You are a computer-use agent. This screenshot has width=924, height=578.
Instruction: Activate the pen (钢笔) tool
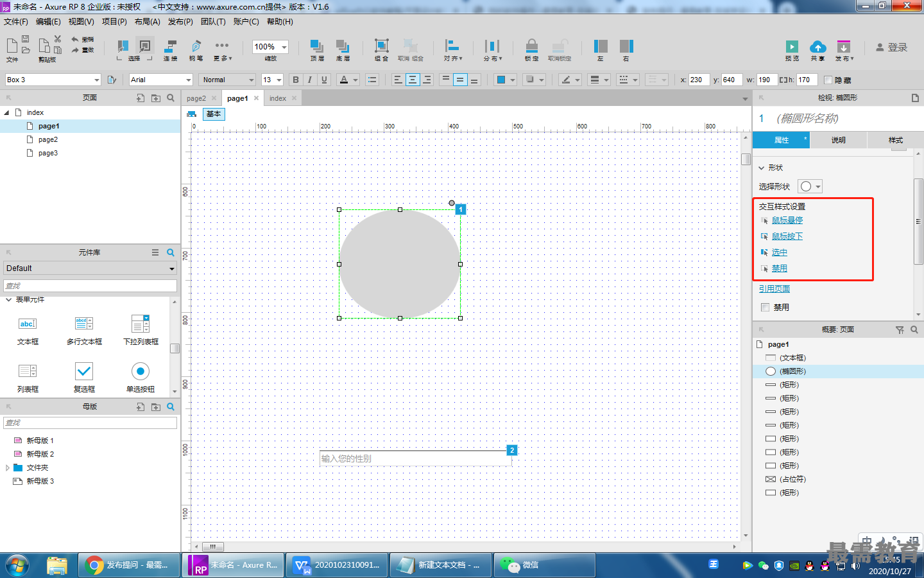196,46
